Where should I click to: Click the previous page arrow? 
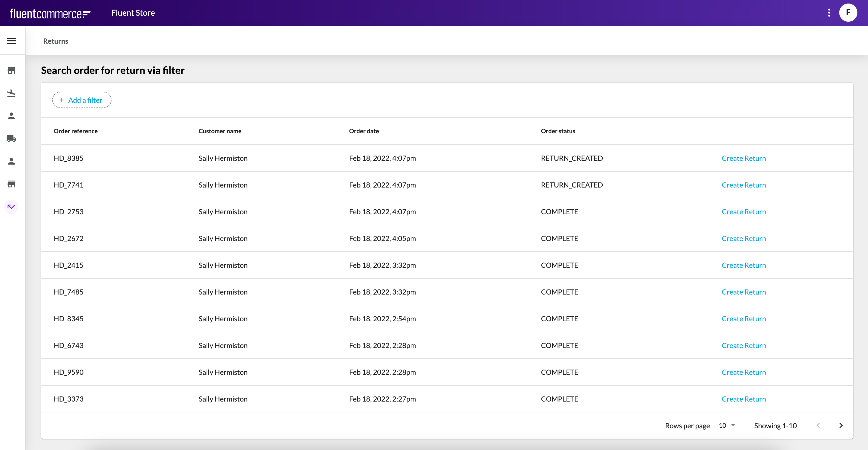pyautogui.click(x=818, y=426)
